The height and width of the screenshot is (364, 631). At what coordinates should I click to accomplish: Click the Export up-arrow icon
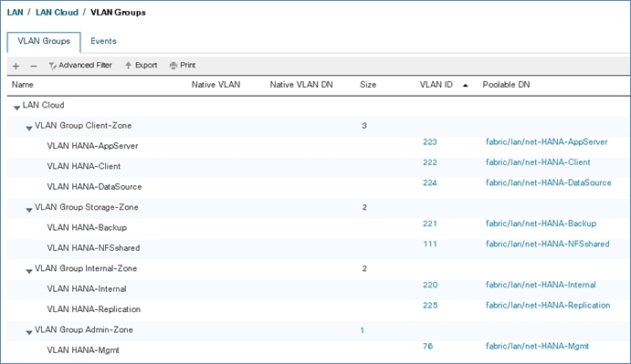point(128,65)
